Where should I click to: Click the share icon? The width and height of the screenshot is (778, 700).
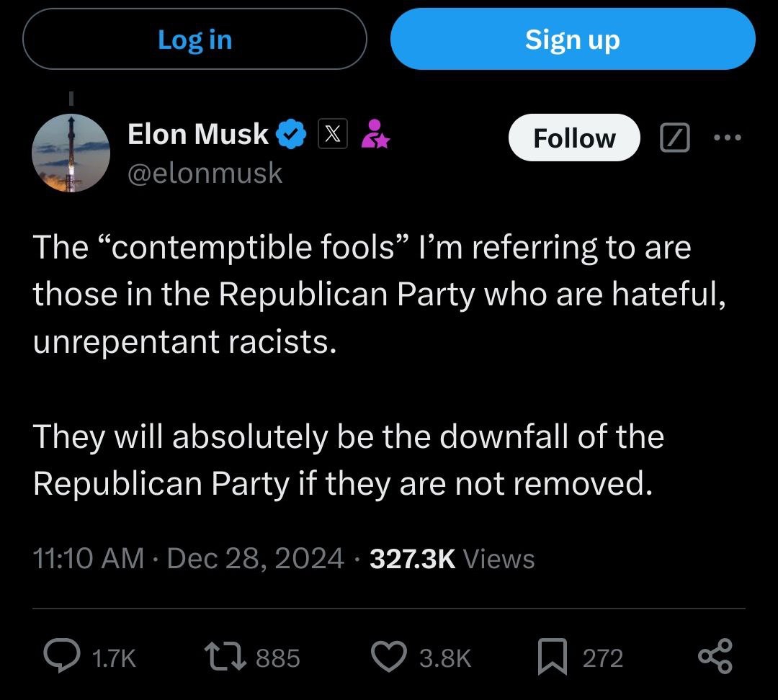715,657
